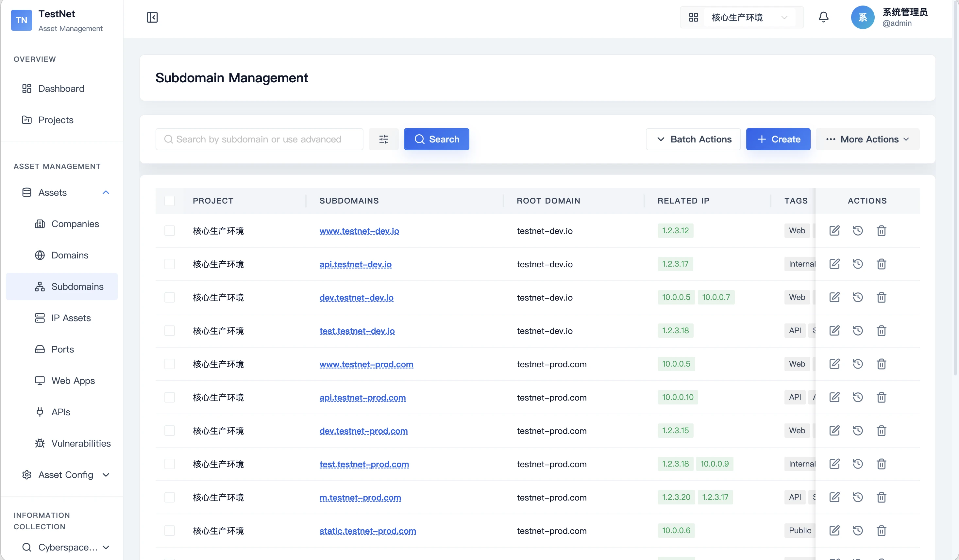
Task: Check the dev.testnet-prod.com row checkbox
Action: tap(170, 431)
